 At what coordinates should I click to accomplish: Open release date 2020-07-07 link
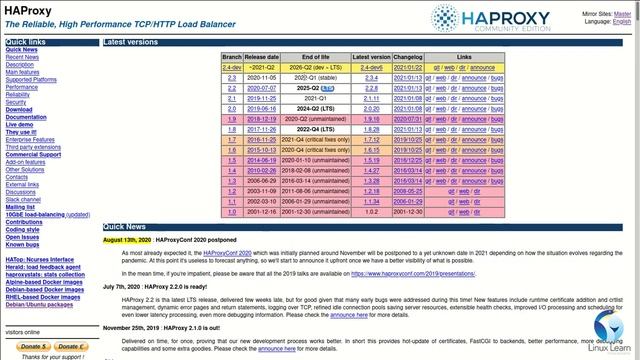(262, 88)
